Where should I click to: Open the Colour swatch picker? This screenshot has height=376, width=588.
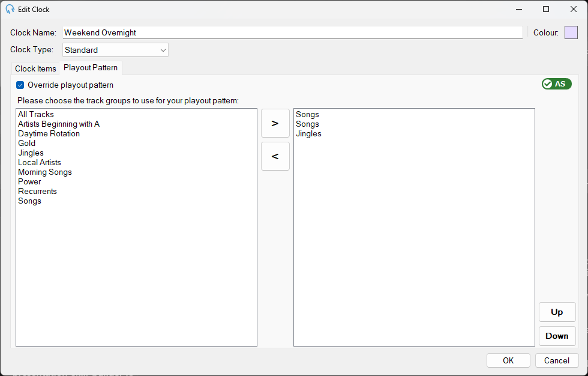pyautogui.click(x=571, y=32)
